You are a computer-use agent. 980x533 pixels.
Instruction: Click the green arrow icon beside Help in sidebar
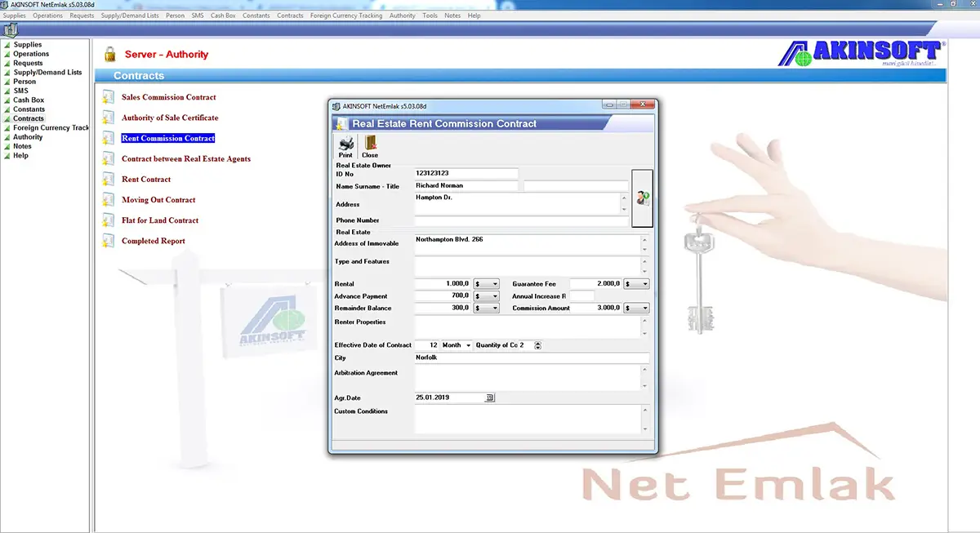tap(7, 155)
